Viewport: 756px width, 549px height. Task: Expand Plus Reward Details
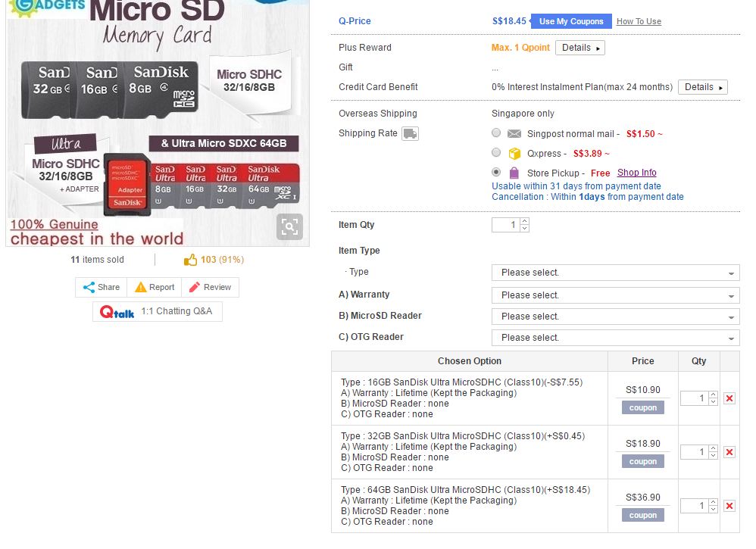(580, 48)
